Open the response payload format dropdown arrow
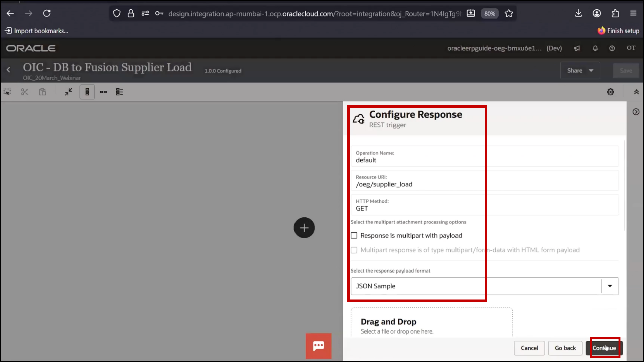The height and width of the screenshot is (362, 644). [610, 286]
